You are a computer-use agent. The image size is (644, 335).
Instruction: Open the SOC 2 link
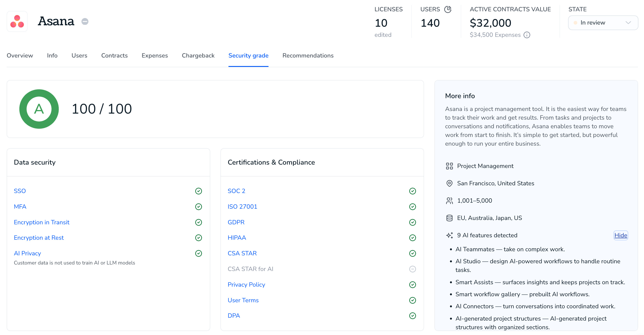(x=236, y=191)
